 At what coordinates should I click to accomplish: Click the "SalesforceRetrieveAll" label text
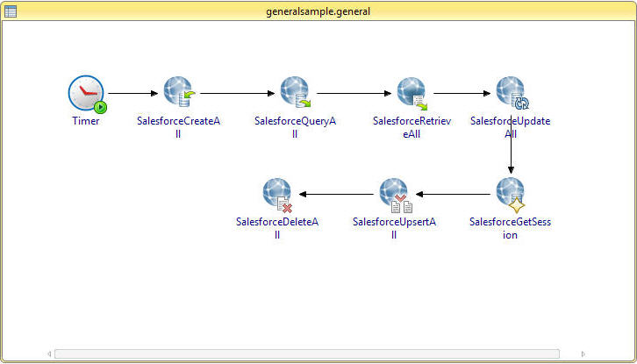412,127
